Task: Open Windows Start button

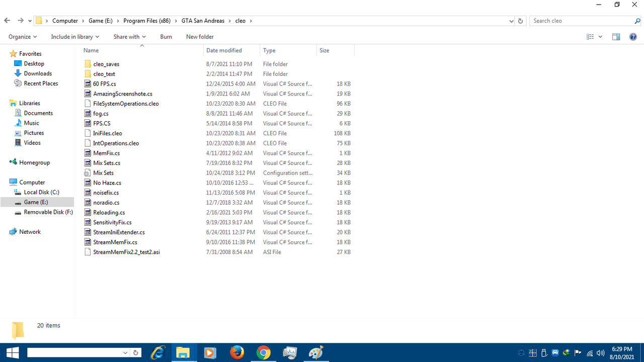Action: 13,352
